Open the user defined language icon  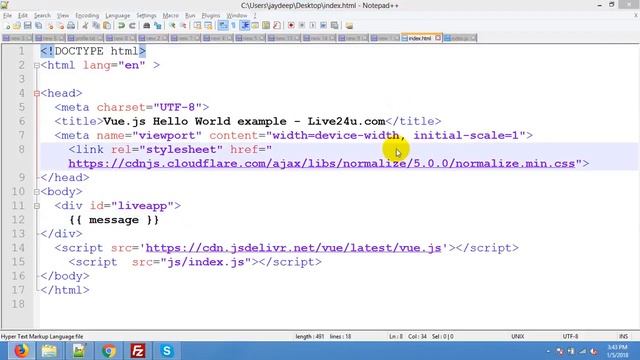click(x=255, y=26)
